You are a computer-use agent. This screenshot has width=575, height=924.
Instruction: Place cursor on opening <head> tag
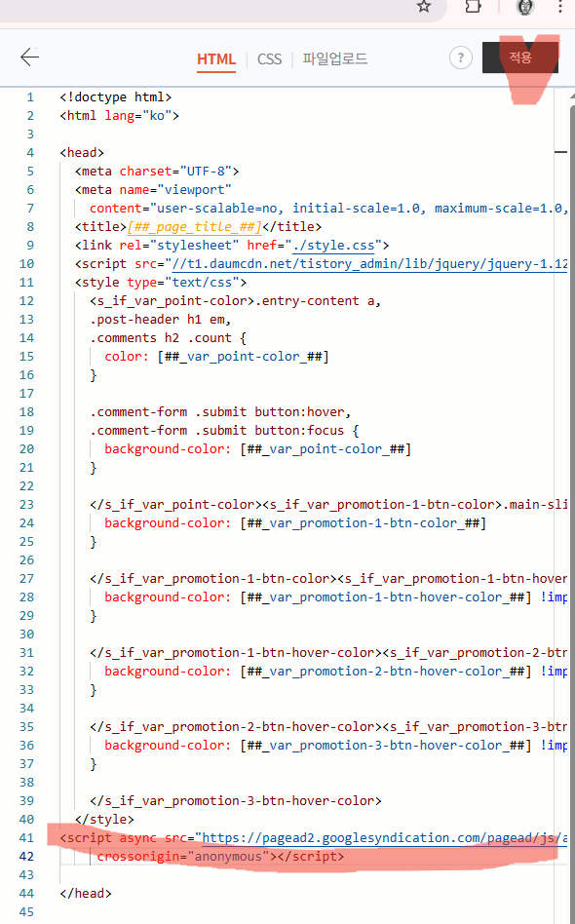tap(82, 153)
